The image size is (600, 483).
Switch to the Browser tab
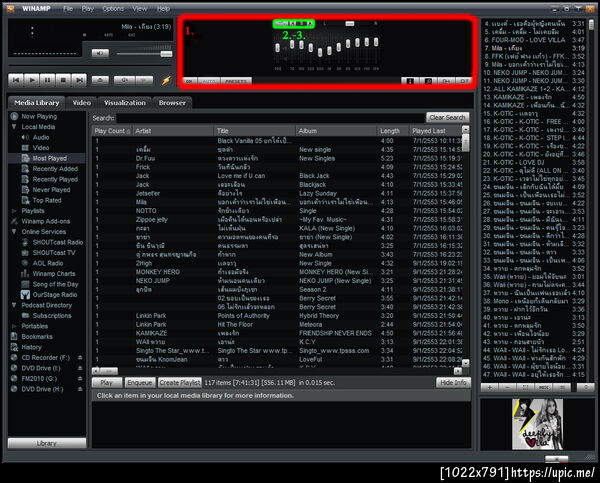[x=172, y=103]
